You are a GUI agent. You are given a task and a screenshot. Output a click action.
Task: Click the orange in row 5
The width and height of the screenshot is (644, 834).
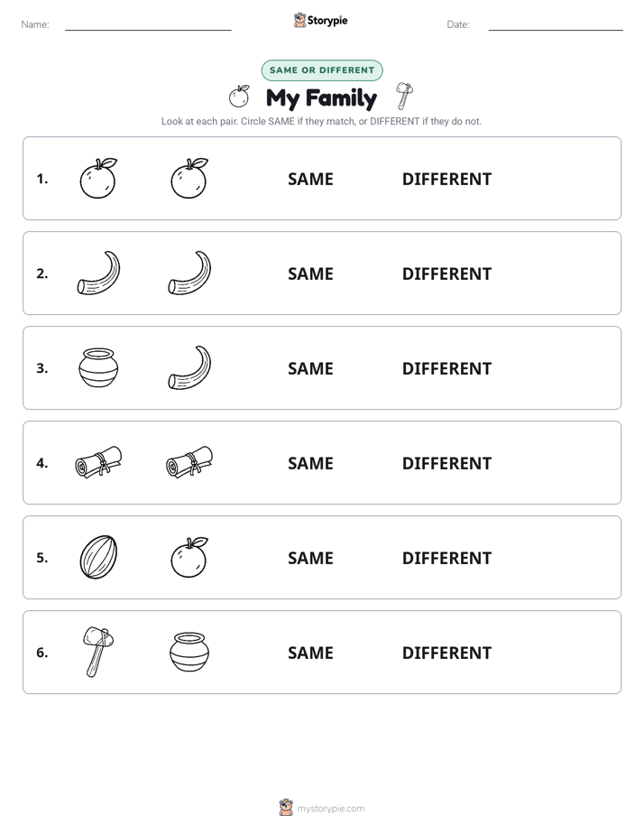coord(189,557)
